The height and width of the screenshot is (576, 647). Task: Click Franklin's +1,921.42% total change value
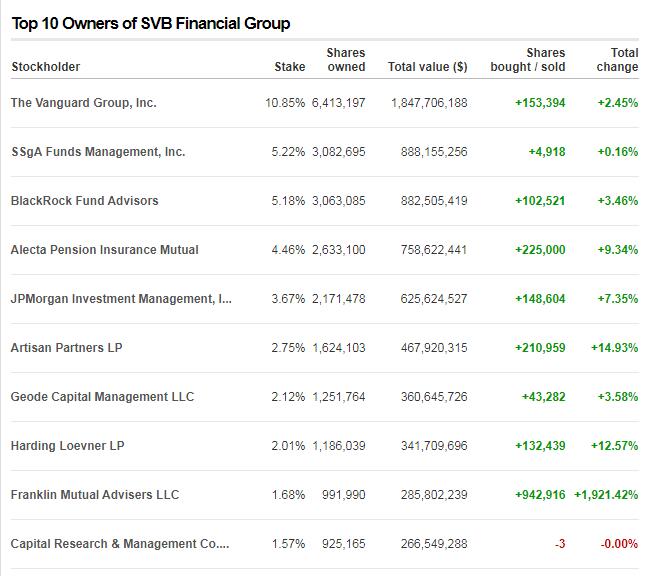pyautogui.click(x=606, y=495)
